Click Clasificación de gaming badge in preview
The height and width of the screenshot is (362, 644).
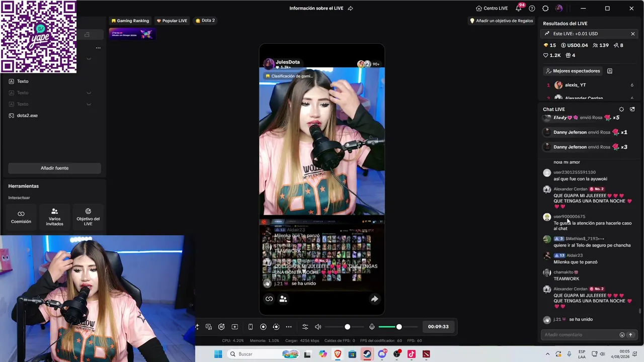289,76
